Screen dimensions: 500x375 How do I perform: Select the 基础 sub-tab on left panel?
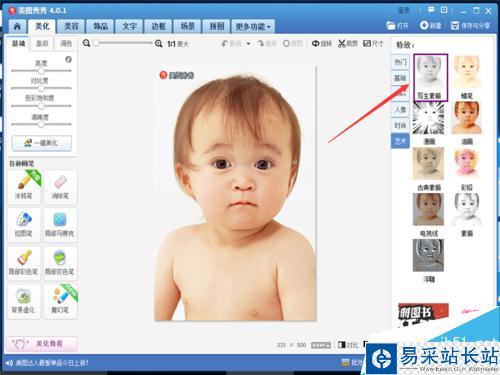point(18,43)
